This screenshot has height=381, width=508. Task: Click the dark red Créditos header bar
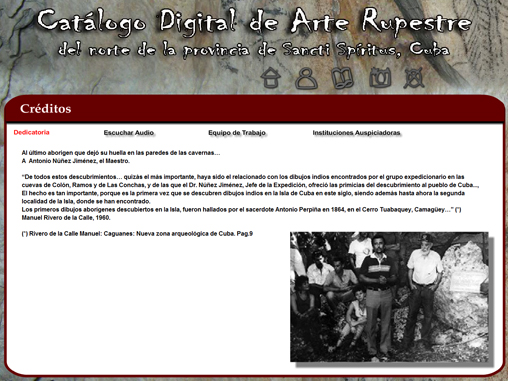tap(255, 109)
